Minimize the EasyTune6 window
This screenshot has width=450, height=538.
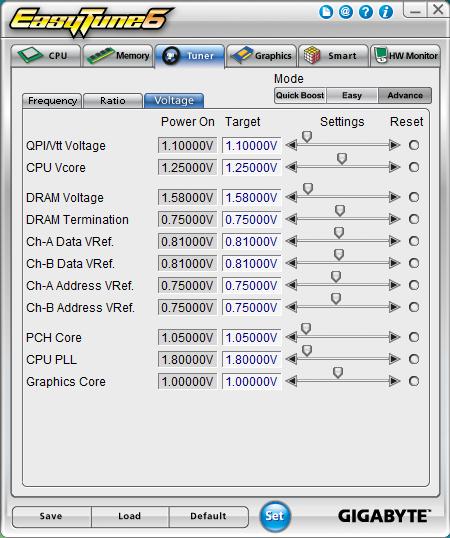pos(415,10)
